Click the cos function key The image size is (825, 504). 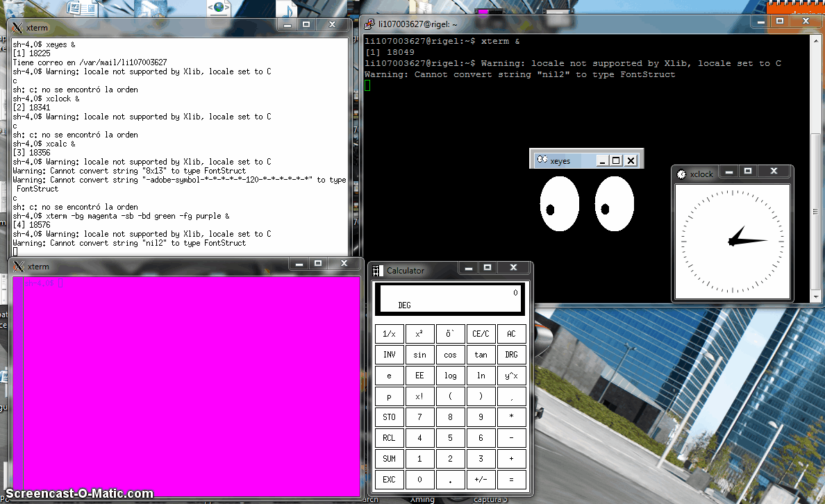(x=450, y=355)
